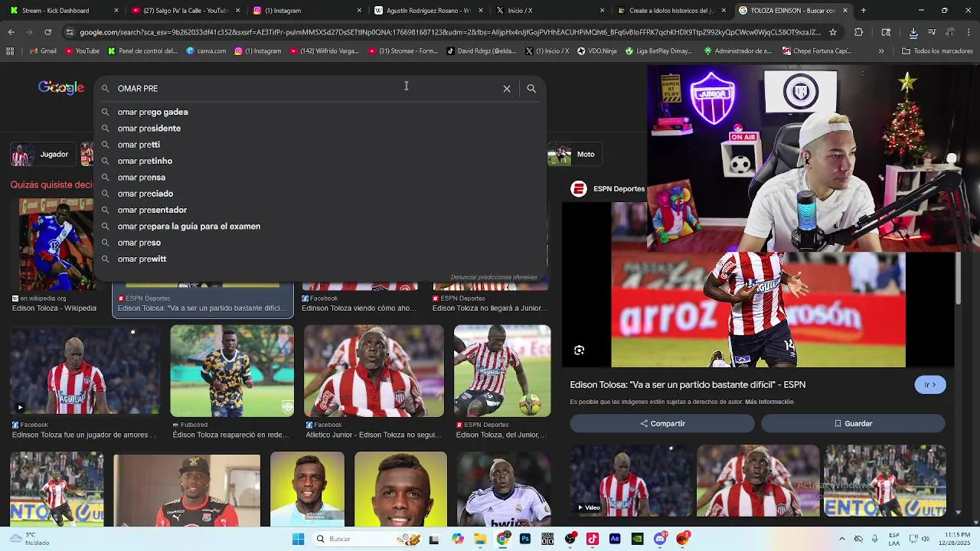Open Copilot from the taskbar
Image resolution: width=980 pixels, height=551 pixels.
click(458, 539)
